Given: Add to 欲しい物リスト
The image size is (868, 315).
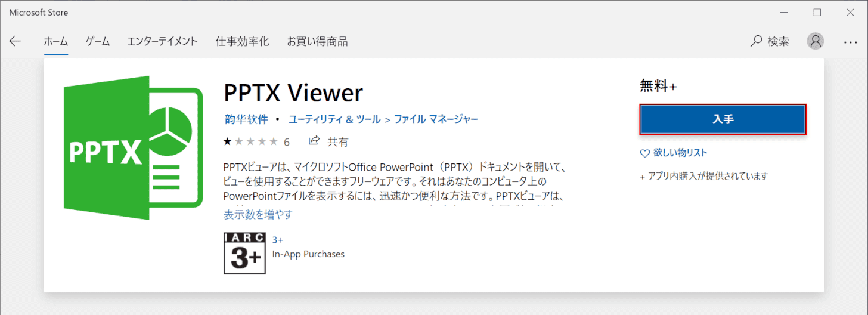Looking at the screenshot, I should (x=680, y=153).
